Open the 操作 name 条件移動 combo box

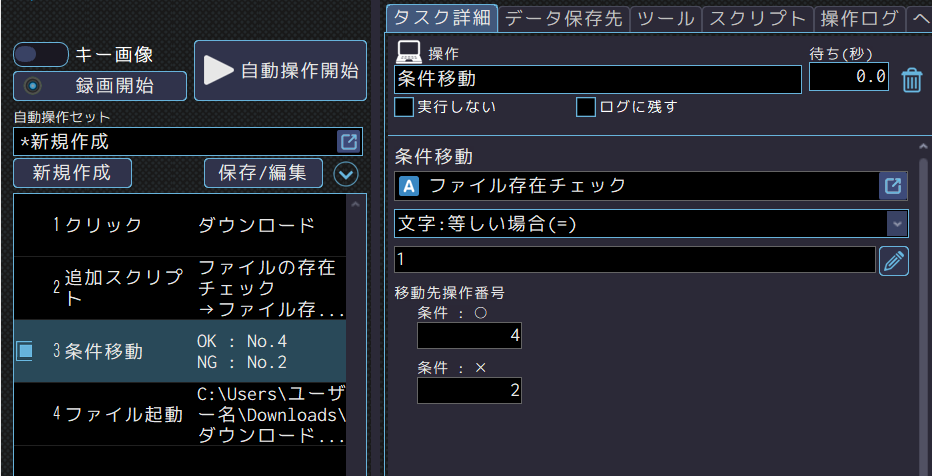[598, 79]
